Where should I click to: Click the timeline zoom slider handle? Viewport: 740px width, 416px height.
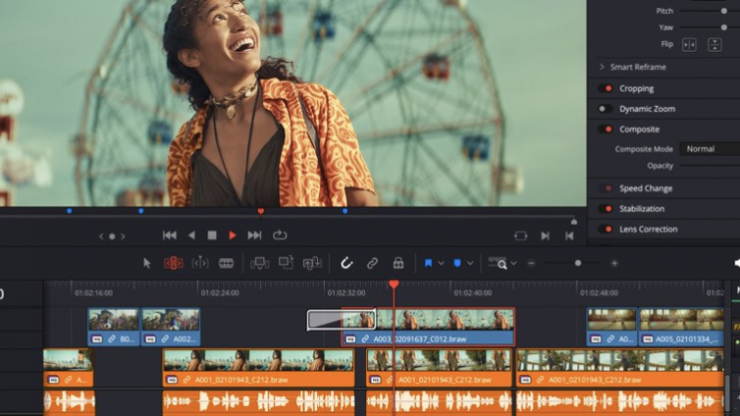click(x=577, y=263)
